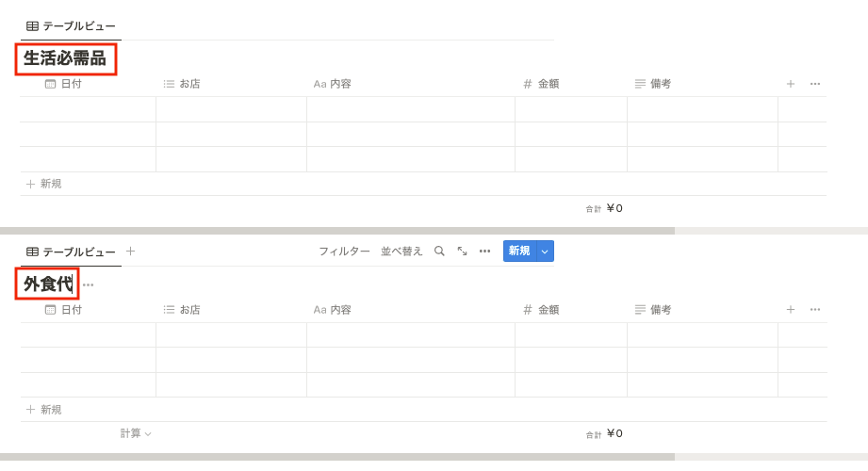Open search in the 外食代 database toolbar
Viewport: 868px width, 471px height.
point(439,252)
